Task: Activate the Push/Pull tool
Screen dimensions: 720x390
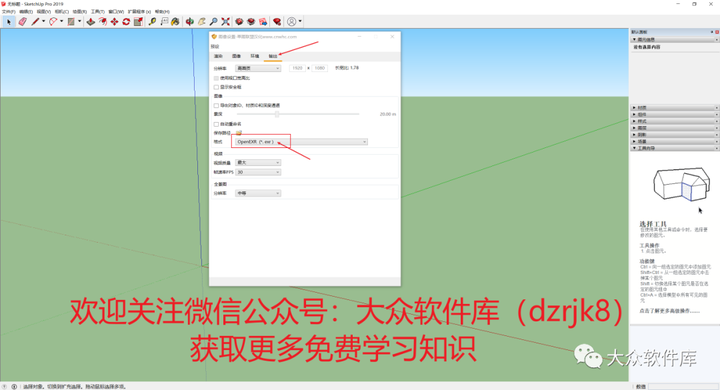Action: (91, 22)
